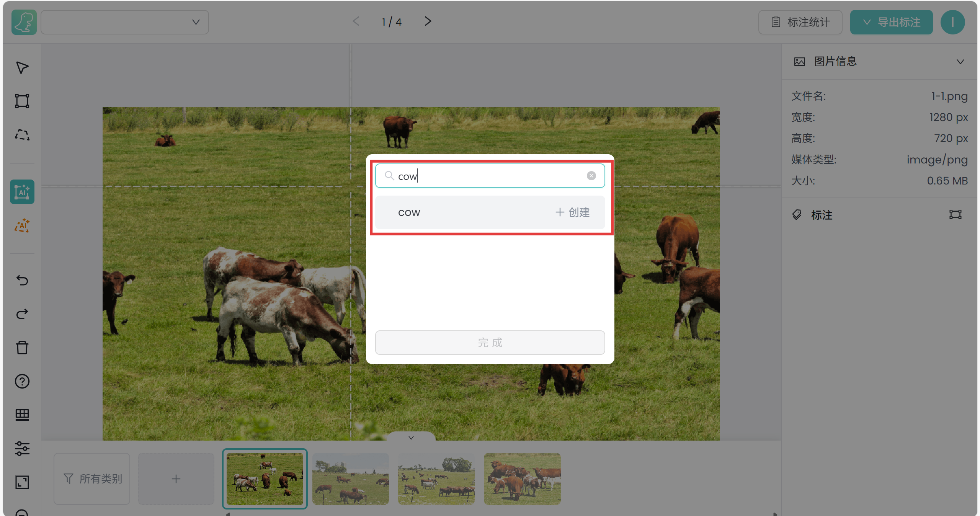
Task: Open the adjustment sliders settings icon
Action: [x=22, y=449]
